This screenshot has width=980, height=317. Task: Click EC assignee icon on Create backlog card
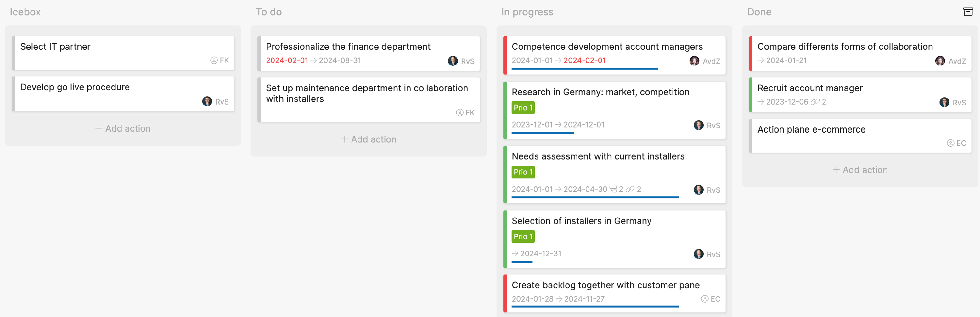click(705, 299)
